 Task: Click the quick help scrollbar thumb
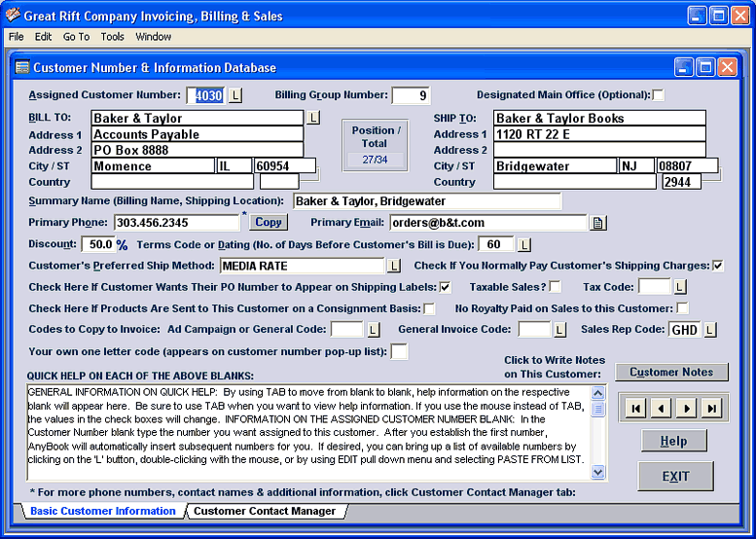click(x=597, y=410)
